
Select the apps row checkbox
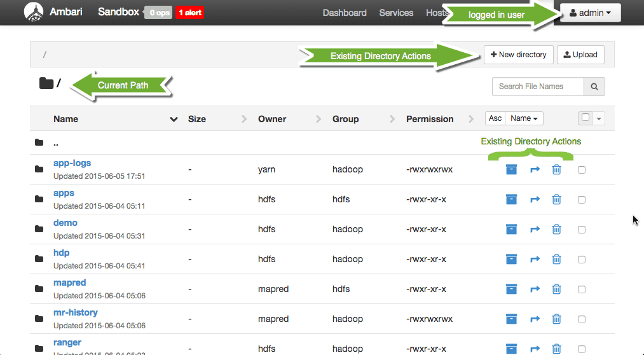pyautogui.click(x=582, y=200)
